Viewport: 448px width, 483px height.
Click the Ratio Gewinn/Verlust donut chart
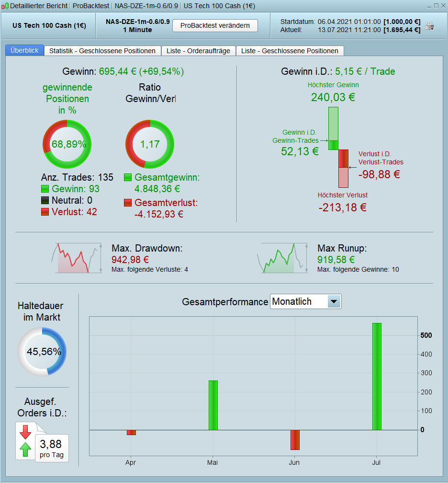pyautogui.click(x=150, y=144)
